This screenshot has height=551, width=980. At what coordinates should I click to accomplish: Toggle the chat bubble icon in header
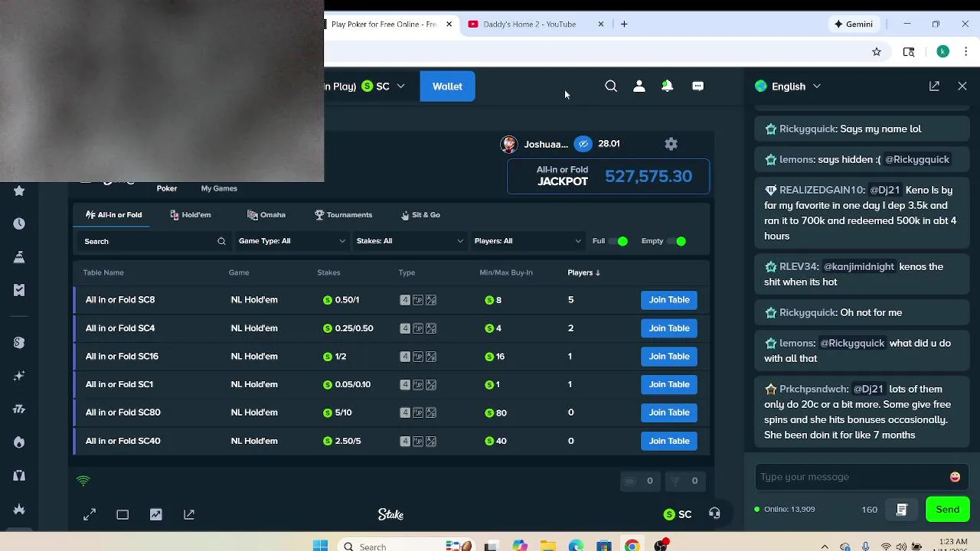pyautogui.click(x=697, y=86)
